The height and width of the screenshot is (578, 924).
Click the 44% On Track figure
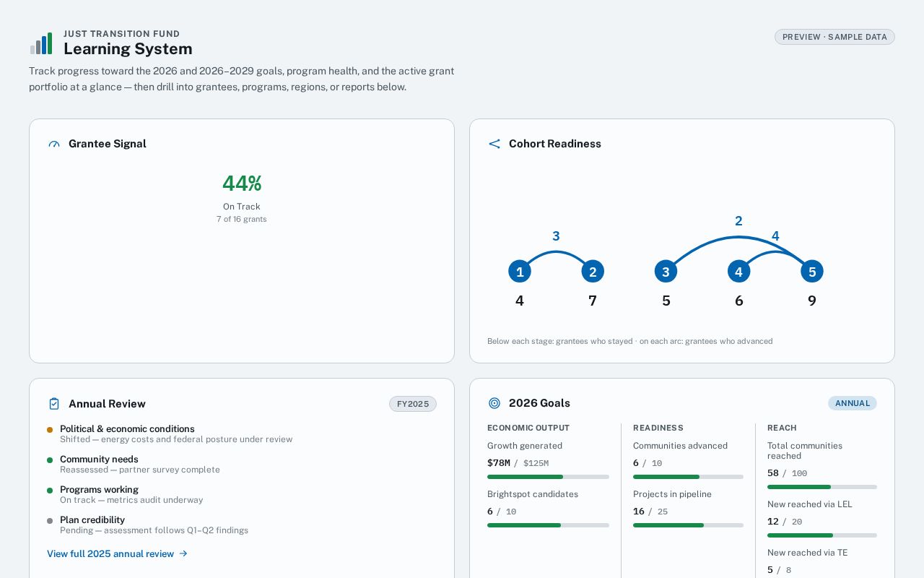click(x=242, y=184)
